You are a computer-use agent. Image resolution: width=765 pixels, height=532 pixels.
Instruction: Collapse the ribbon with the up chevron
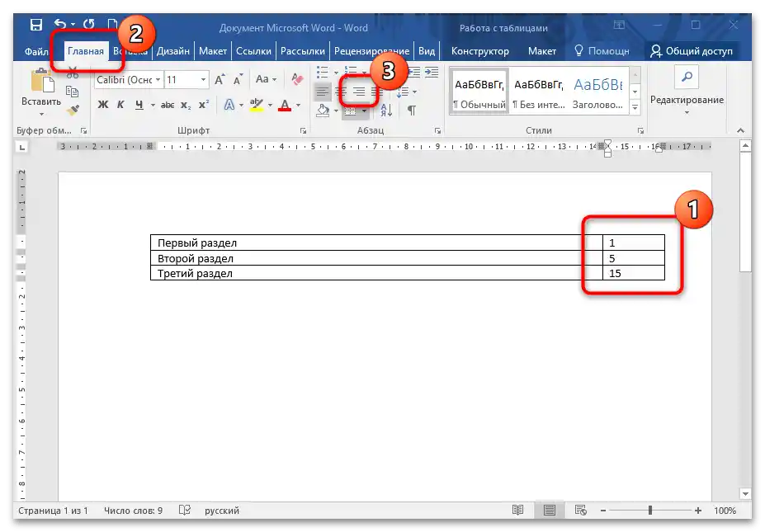pyautogui.click(x=740, y=130)
